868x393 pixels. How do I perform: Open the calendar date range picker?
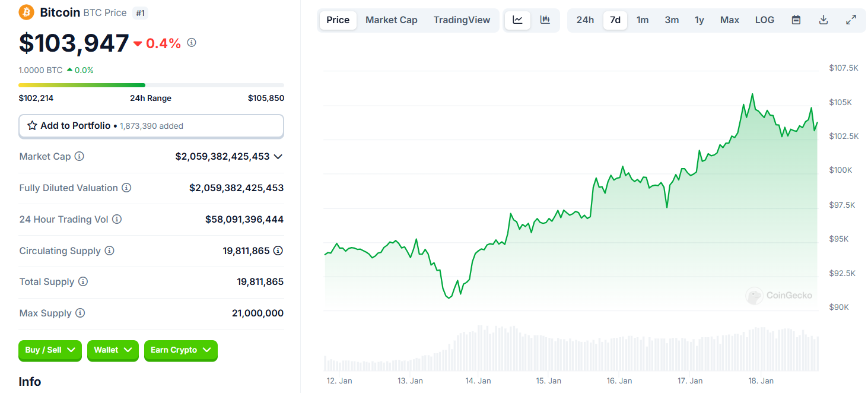pos(796,20)
